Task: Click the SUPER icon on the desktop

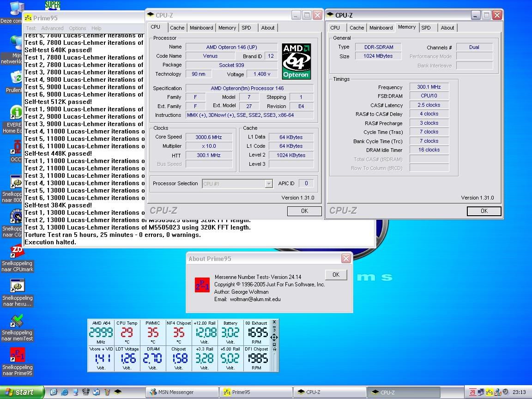Action: pos(52,5)
